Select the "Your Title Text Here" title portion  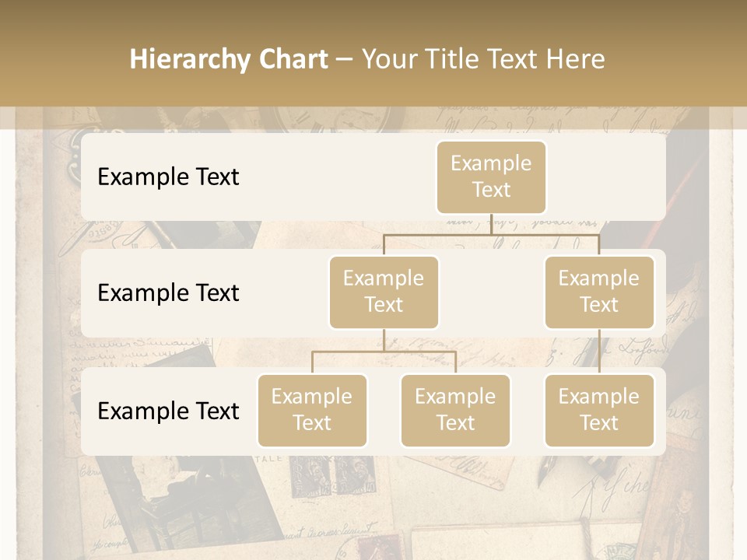482,59
